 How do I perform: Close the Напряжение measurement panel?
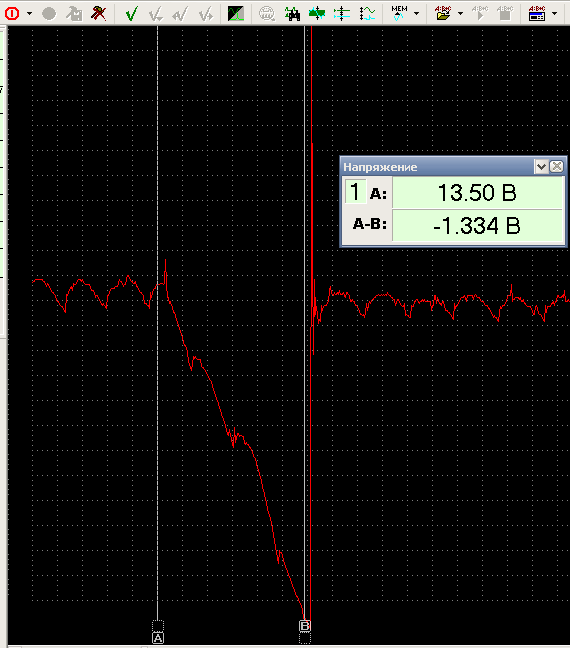pyautogui.click(x=557, y=167)
